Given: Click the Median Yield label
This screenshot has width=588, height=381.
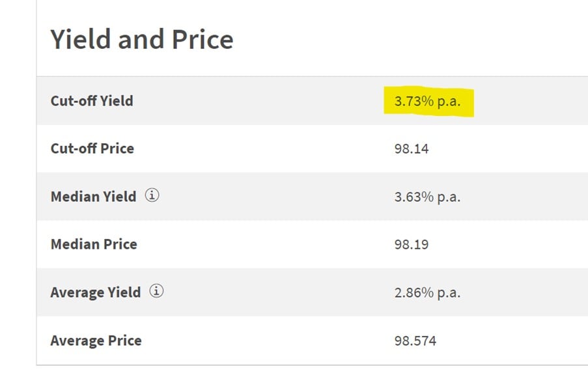Looking at the screenshot, I should 93,197.
